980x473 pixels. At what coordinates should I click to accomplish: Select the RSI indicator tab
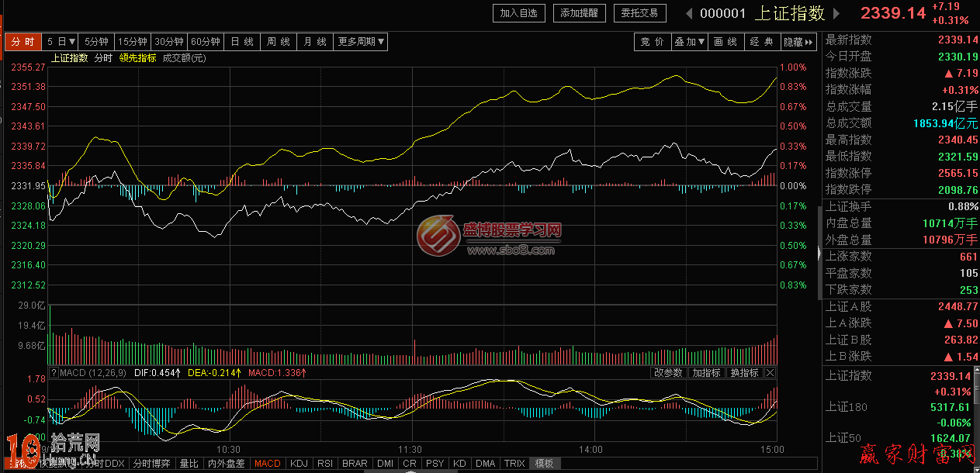325,464
